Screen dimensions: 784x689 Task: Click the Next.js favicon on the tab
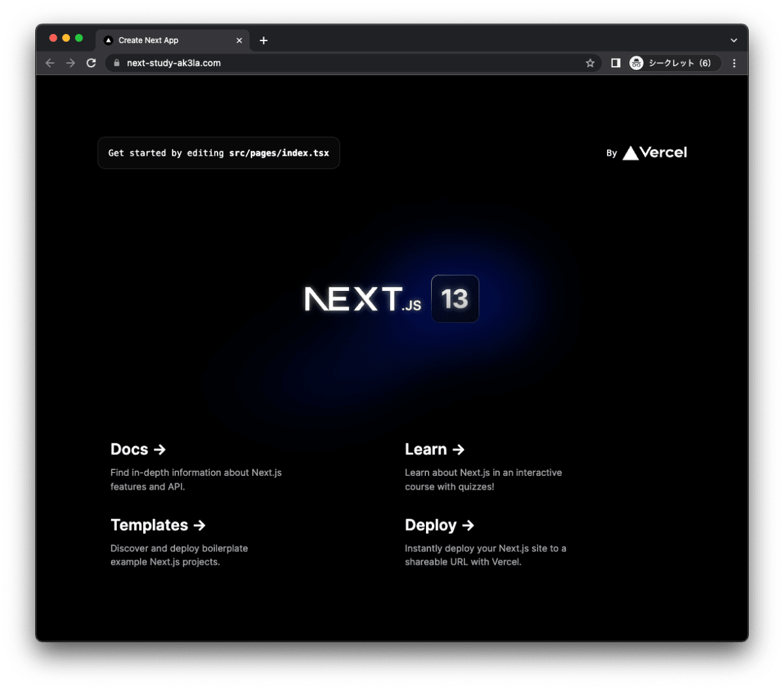(x=108, y=41)
